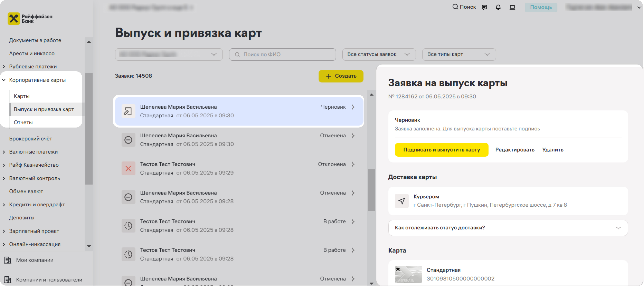The height and width of the screenshot is (286, 644).
Task: Click the draft icon on the Черновик request
Action: pyautogui.click(x=128, y=111)
